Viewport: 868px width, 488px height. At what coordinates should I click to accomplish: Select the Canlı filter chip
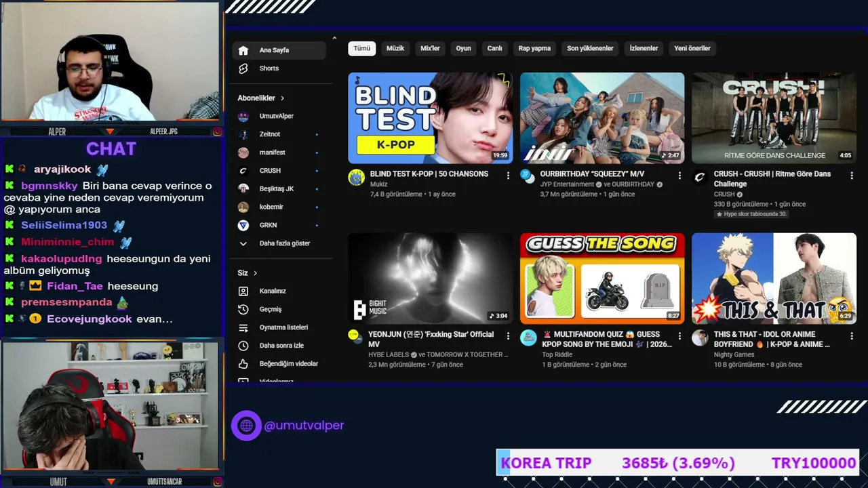coord(495,49)
